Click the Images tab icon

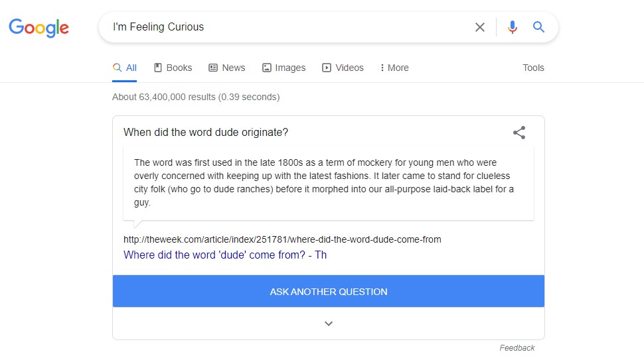[266, 68]
